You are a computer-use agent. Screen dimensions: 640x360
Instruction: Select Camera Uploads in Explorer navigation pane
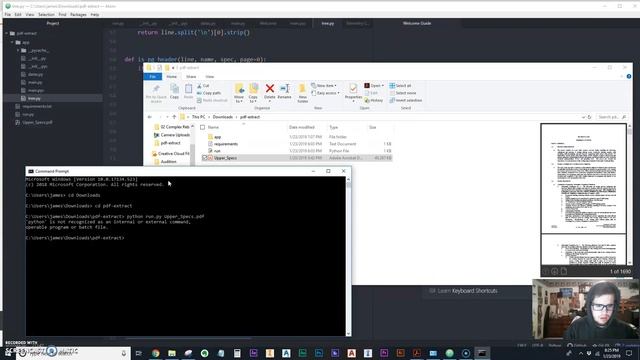pos(172,135)
